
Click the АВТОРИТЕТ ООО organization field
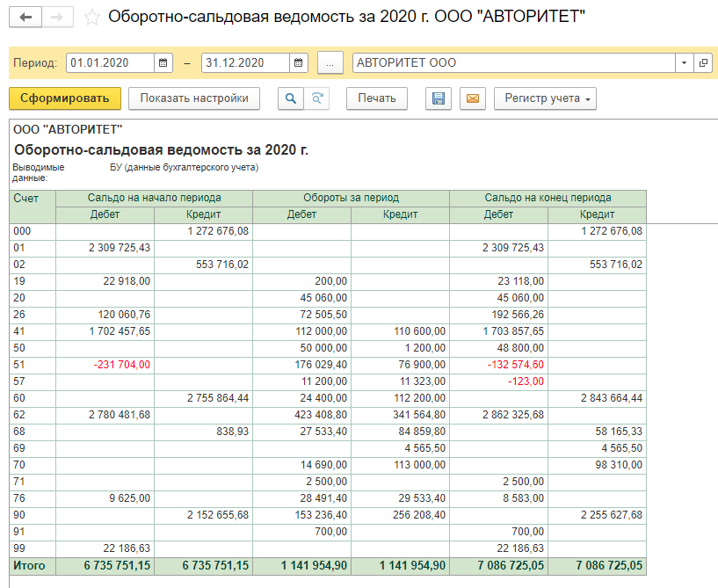point(513,63)
